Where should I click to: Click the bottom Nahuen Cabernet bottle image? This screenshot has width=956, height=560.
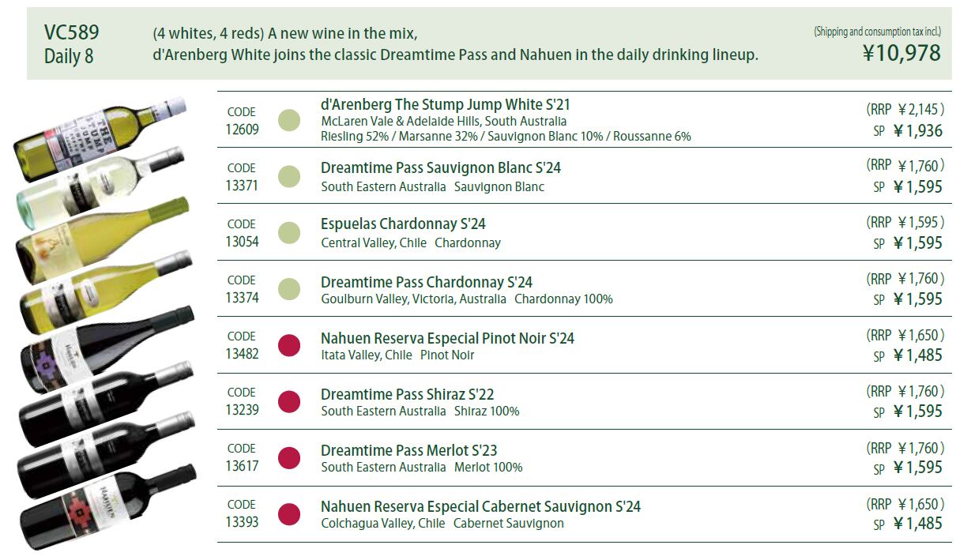(107, 506)
